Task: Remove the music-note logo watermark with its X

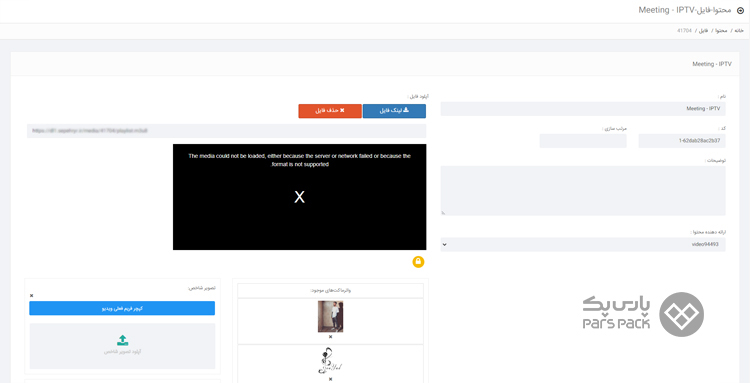Action: tap(331, 379)
